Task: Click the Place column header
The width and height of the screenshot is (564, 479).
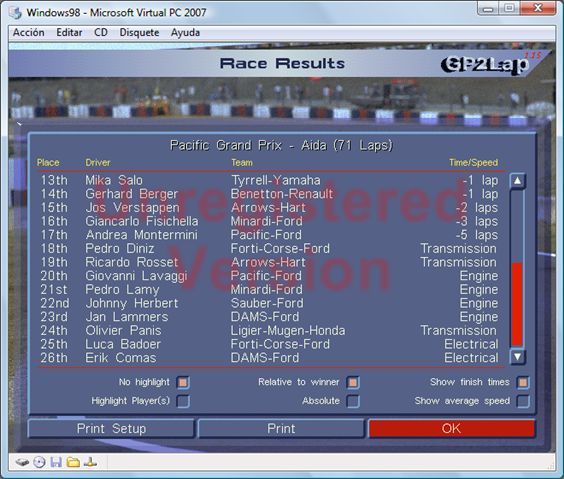Action: 48,163
